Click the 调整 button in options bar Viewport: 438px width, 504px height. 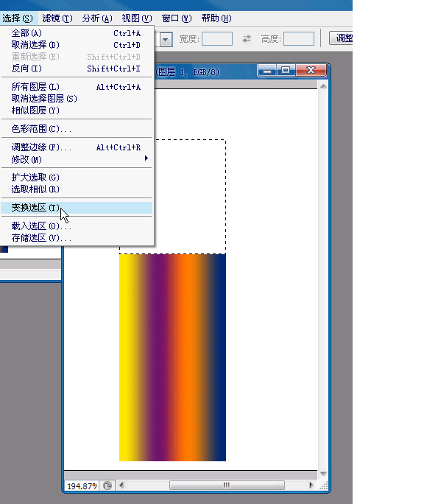341,38
